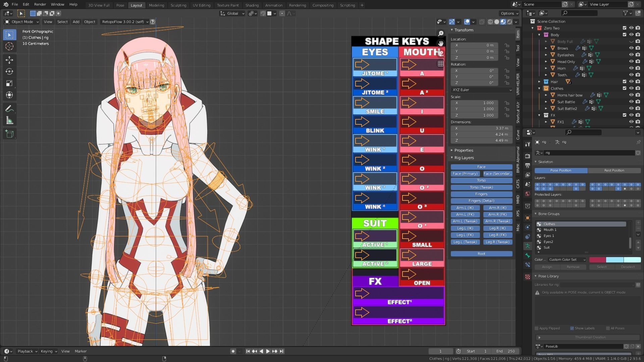Toggle visibility of Suit Battle object
The width and height of the screenshot is (644, 362).
pyautogui.click(x=631, y=102)
